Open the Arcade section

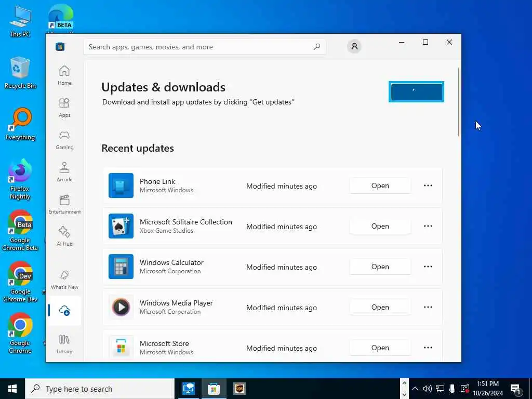64,172
